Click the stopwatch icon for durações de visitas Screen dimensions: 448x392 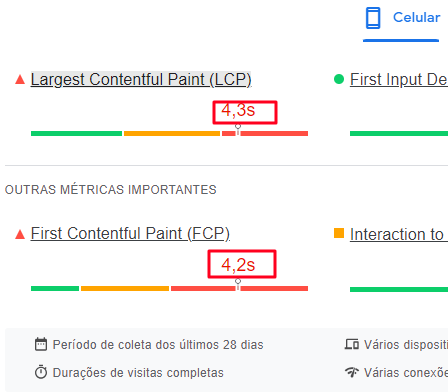[41, 372]
